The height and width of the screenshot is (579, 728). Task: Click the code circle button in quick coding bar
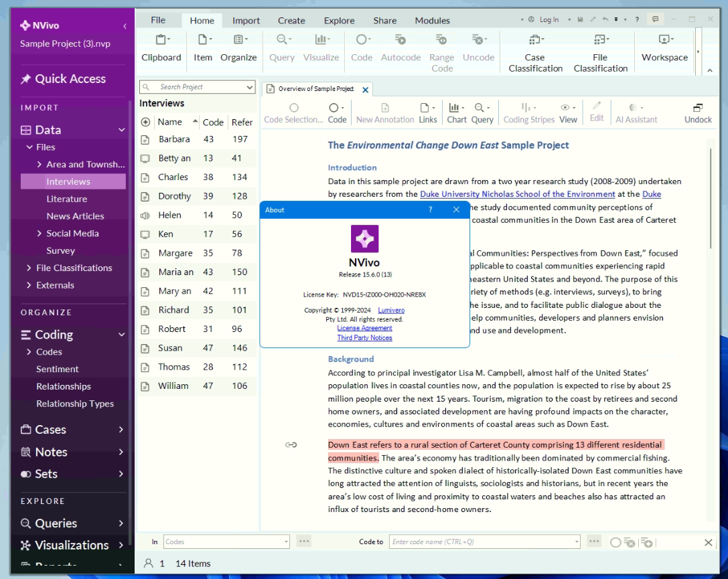(x=615, y=542)
